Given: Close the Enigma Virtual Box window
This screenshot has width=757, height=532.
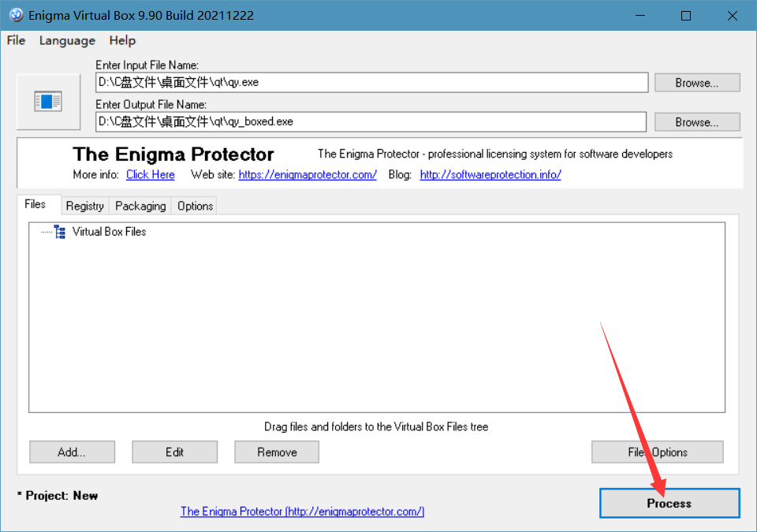Looking at the screenshot, I should coord(732,16).
